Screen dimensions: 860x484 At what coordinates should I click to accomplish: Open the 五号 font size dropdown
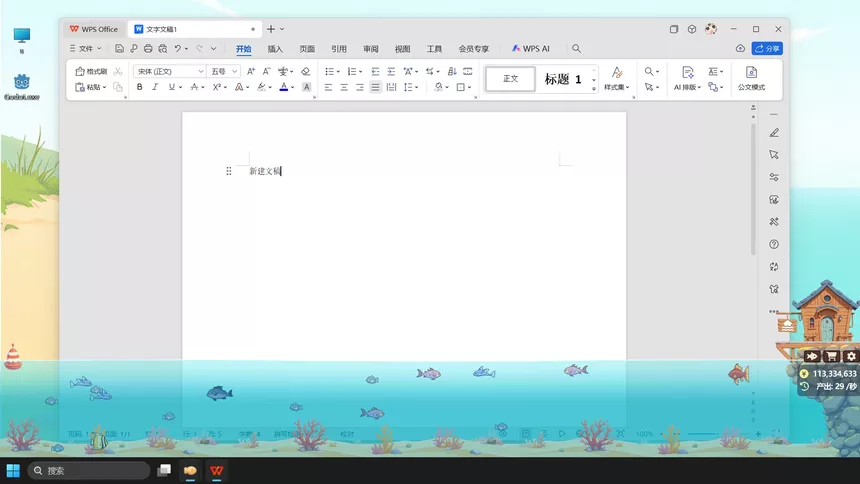click(x=234, y=71)
